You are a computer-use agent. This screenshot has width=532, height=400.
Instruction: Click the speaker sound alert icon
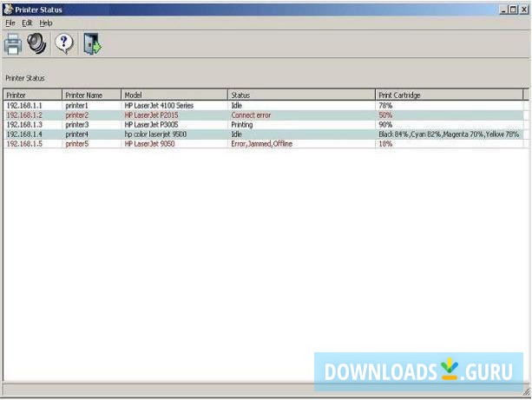(36, 43)
